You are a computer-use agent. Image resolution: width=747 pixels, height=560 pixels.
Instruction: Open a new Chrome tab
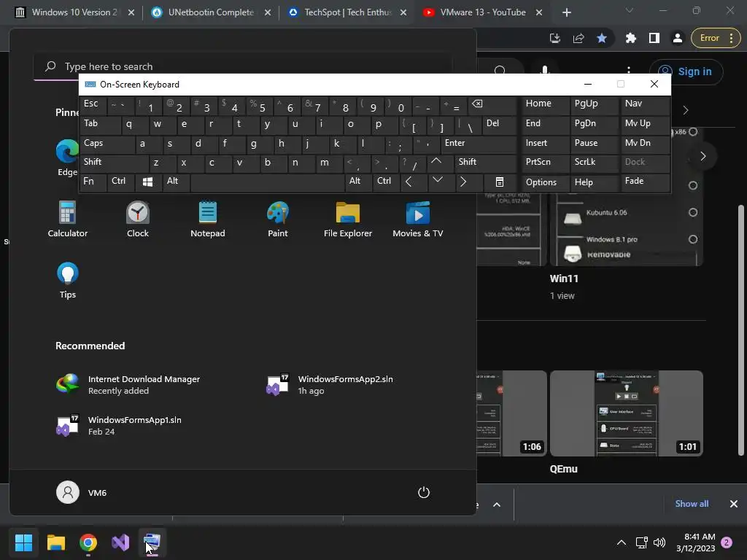click(x=566, y=12)
